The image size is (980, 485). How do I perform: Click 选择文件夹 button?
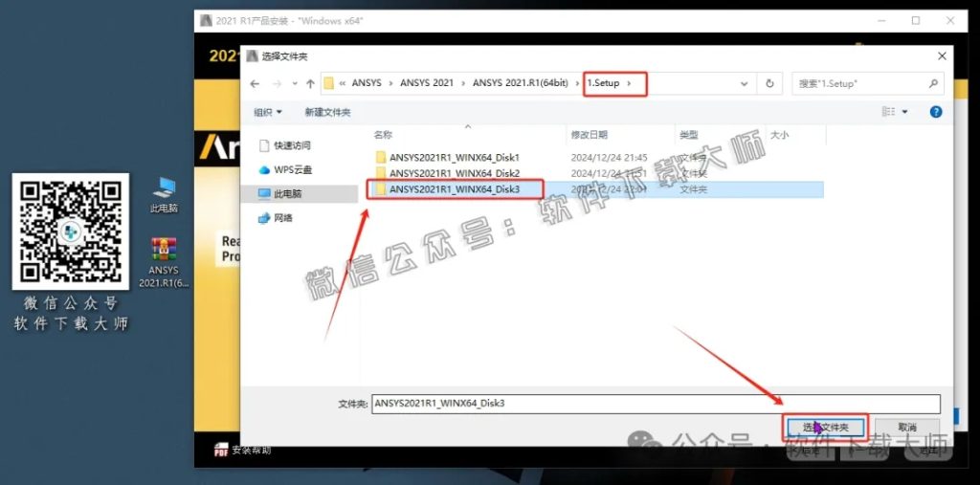click(x=825, y=428)
